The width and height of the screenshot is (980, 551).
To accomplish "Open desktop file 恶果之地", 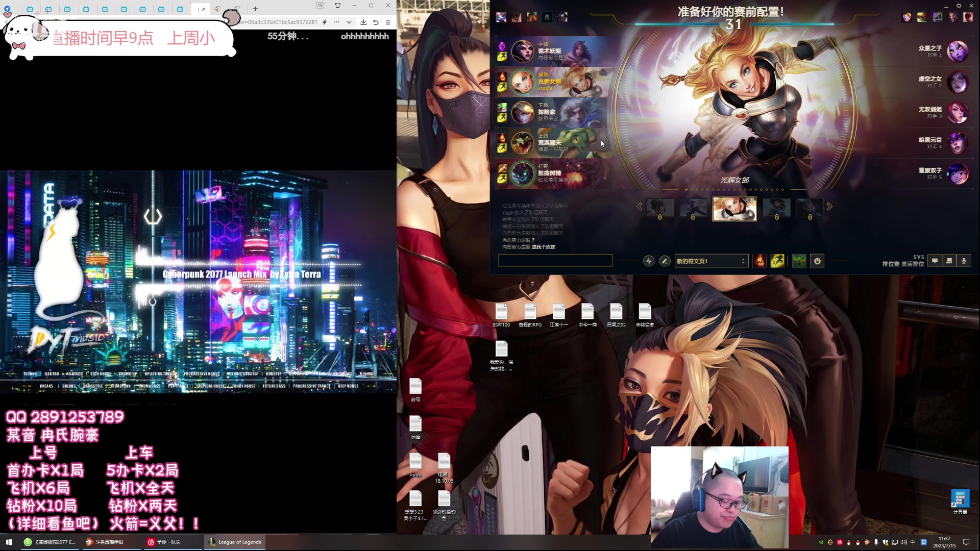I will (x=616, y=315).
